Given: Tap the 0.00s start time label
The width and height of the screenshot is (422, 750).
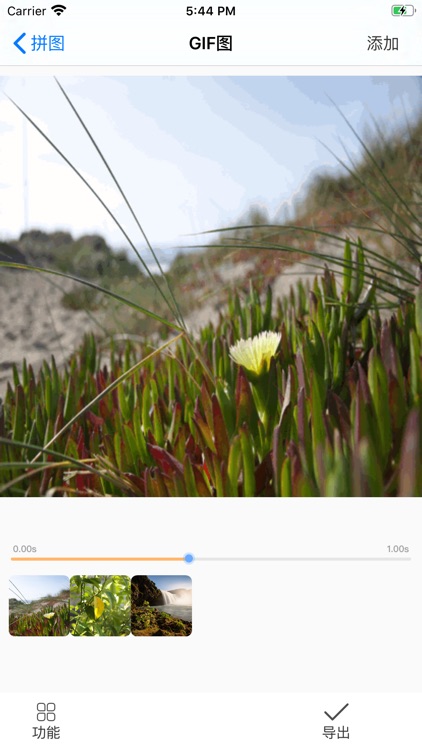Looking at the screenshot, I should click(x=25, y=549).
